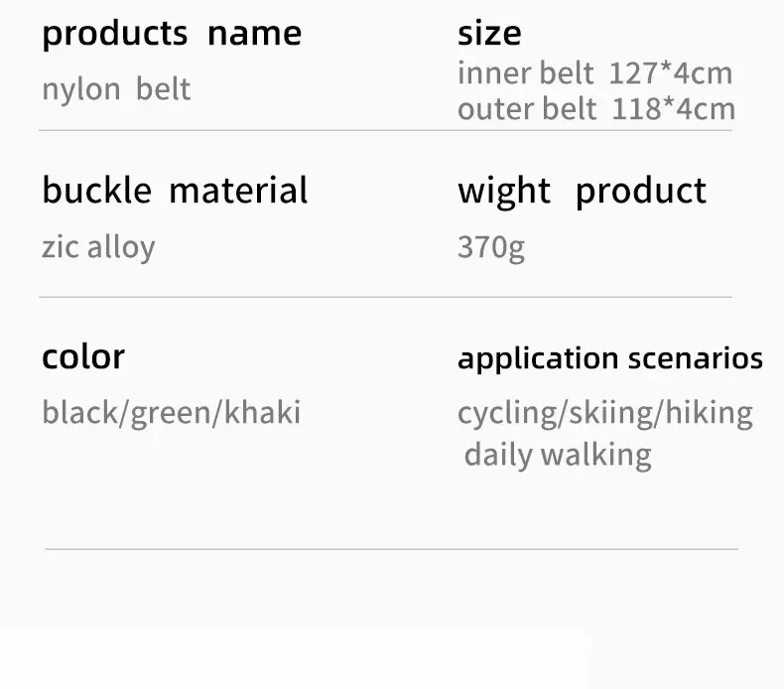The width and height of the screenshot is (784, 689).
Task: Click the 'buckle material' heading
Action: click(175, 190)
